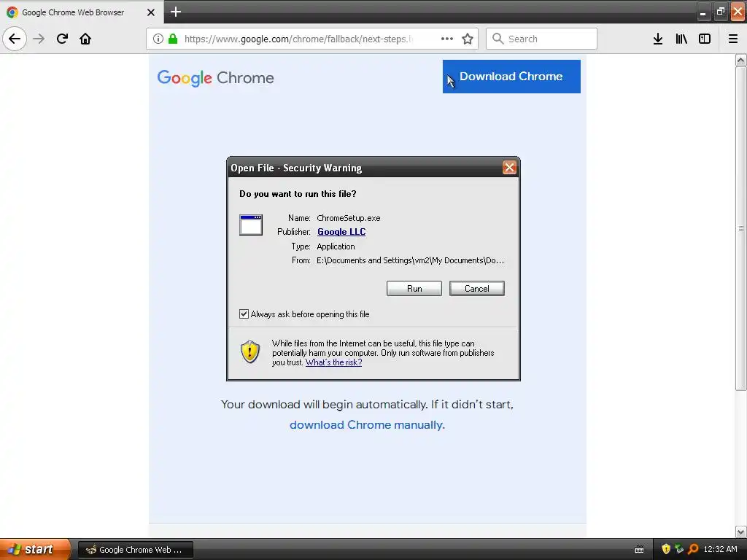The height and width of the screenshot is (560, 747).
Task: Open the security shield tray icon
Action: point(666,550)
